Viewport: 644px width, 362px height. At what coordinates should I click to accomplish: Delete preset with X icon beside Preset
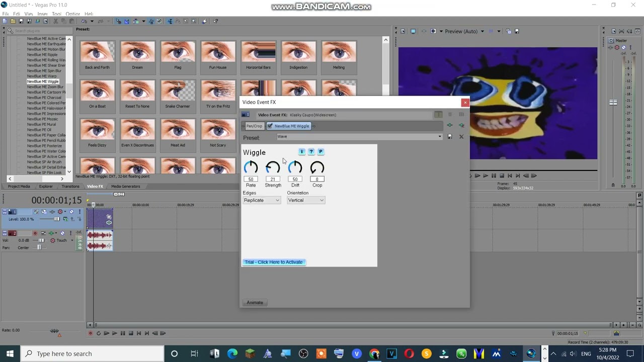[461, 137]
